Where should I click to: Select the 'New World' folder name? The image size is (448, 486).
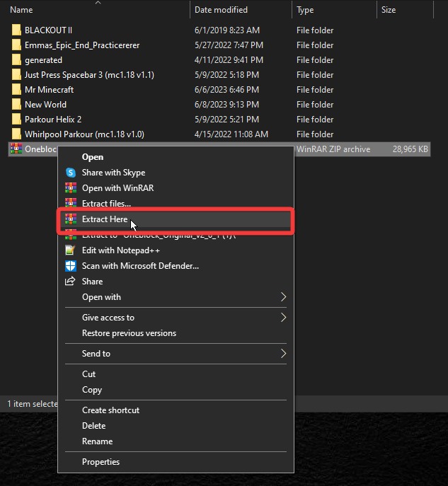(x=45, y=105)
